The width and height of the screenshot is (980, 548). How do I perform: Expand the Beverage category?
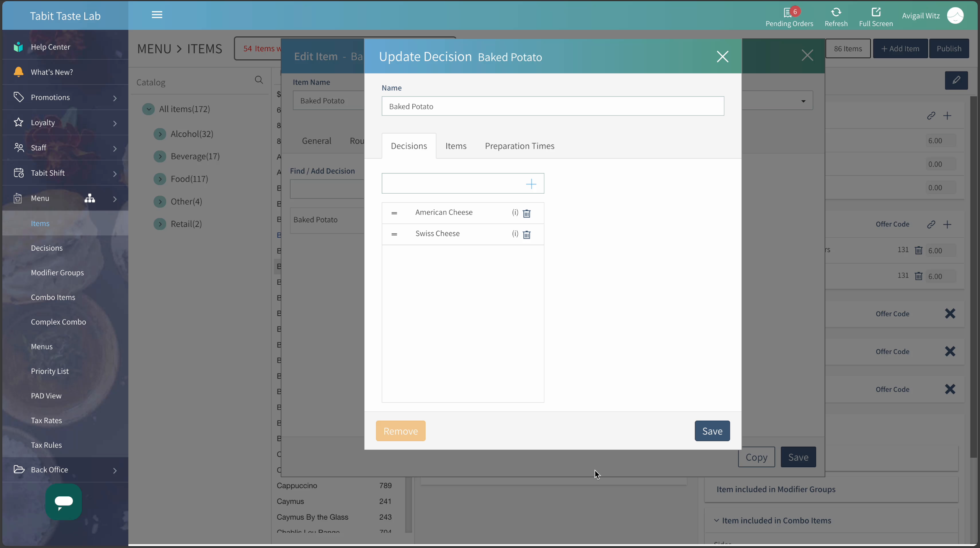pyautogui.click(x=160, y=157)
